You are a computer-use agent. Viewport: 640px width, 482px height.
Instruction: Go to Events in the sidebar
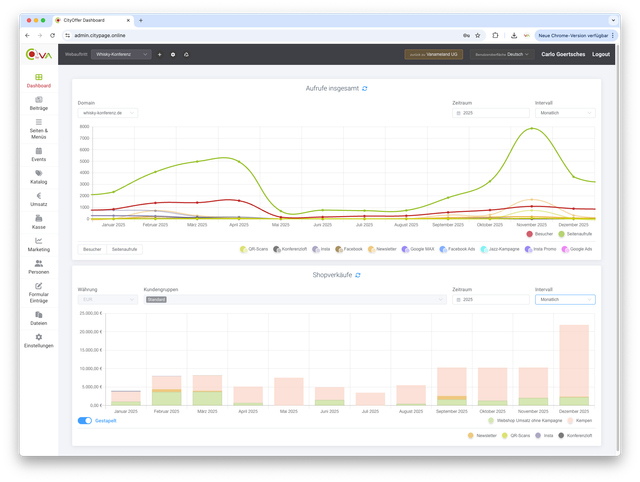(38, 154)
